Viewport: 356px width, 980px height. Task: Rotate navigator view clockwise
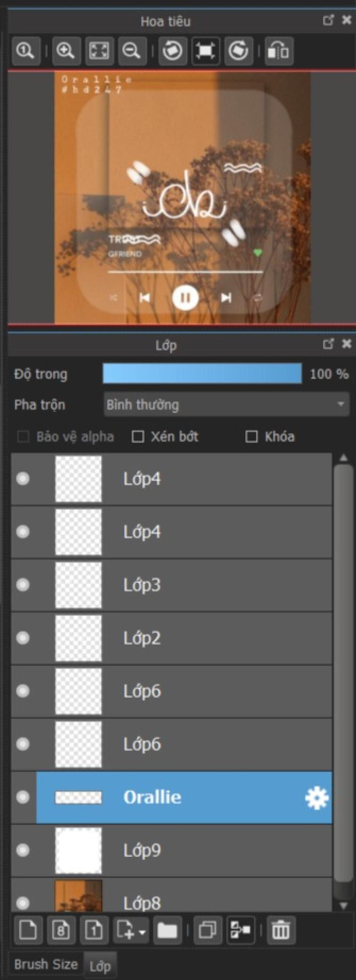click(x=239, y=51)
